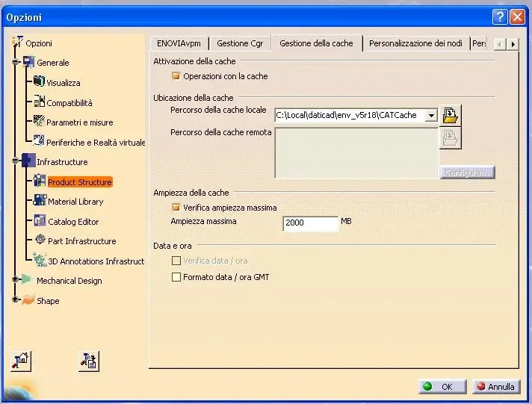Image resolution: width=532 pixels, height=404 pixels.
Task: Click the disabled remote cache folder icon
Action: tap(451, 138)
